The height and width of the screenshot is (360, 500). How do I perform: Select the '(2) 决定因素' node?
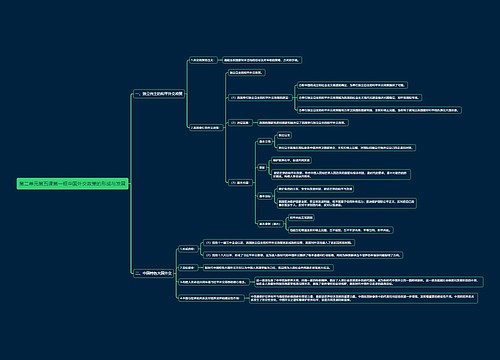[240, 123]
